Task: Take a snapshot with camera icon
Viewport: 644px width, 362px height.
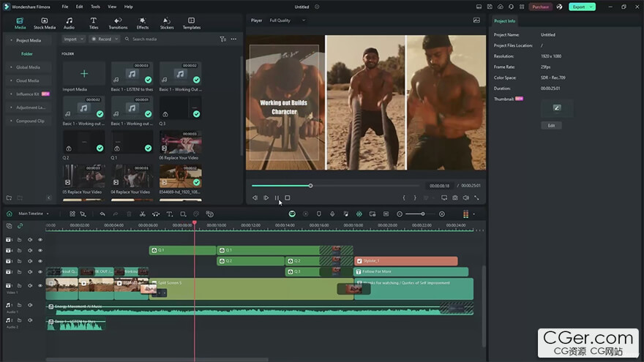Action: [x=455, y=198]
